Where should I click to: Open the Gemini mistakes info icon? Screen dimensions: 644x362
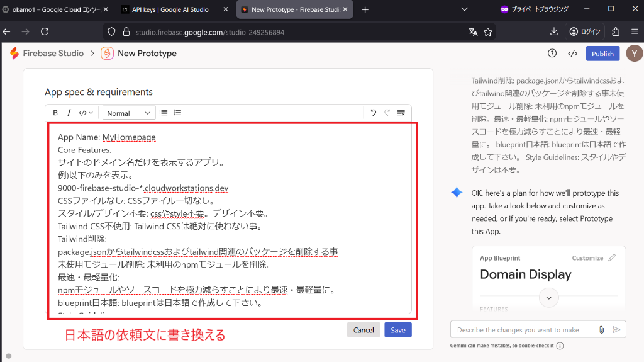560,346
